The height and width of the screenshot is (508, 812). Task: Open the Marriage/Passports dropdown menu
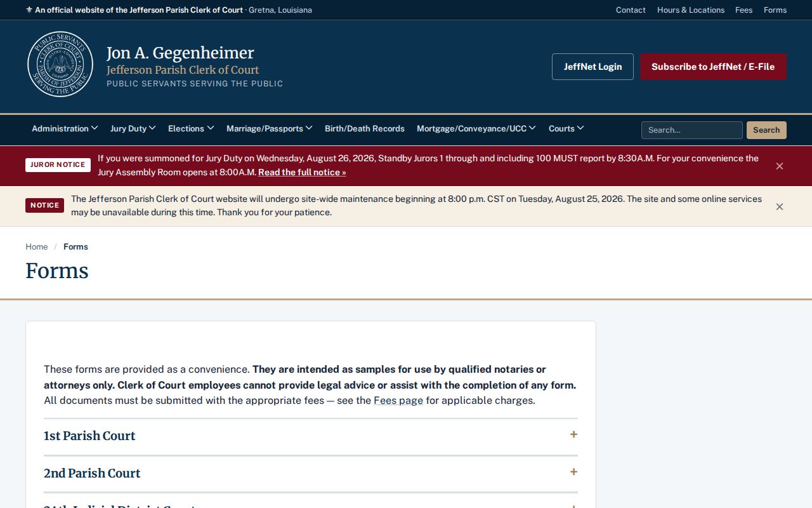tap(270, 128)
